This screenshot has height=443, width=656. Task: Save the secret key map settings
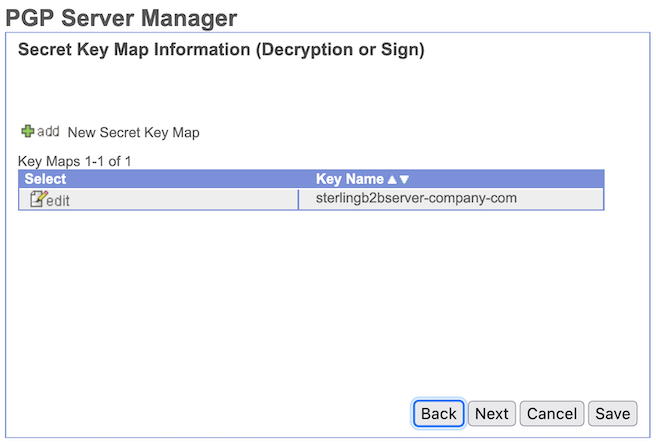click(612, 414)
